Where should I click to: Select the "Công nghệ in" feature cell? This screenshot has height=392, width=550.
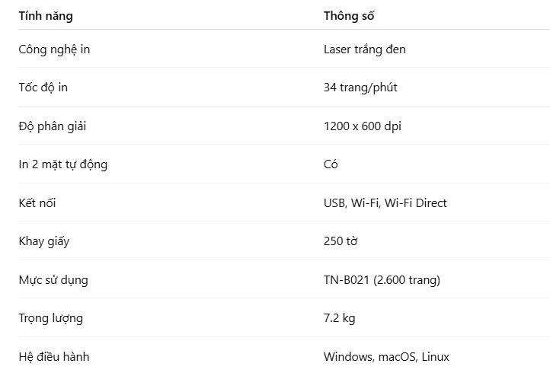[x=54, y=49]
